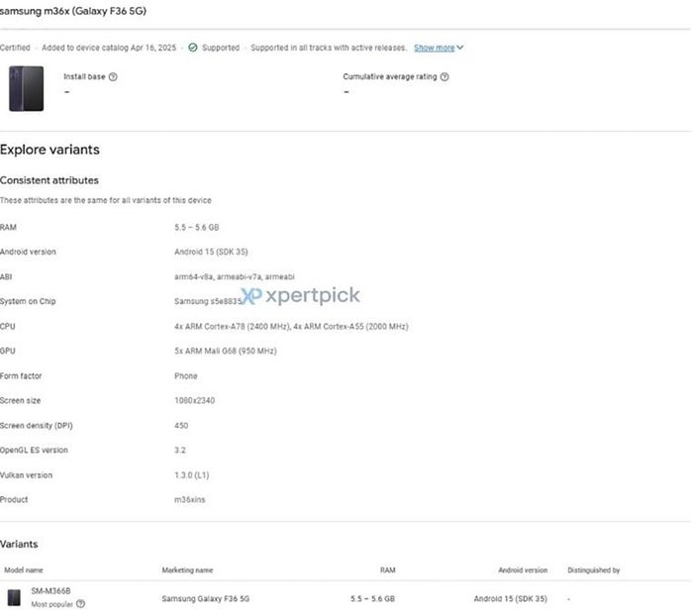
Task: Click the 'Samsung s5e8835' chip value
Action: coord(208,301)
